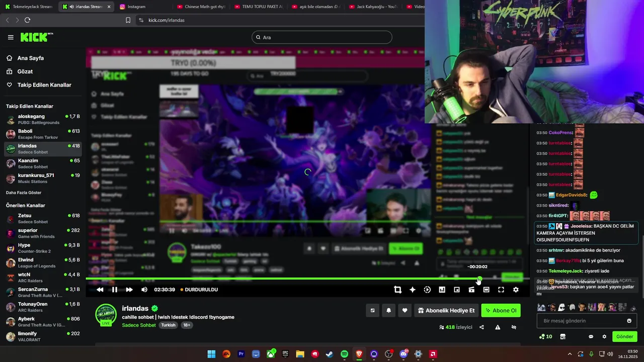This screenshot has width=644, height=362.
Task: Hide chat using crossed-eye icon
Action: tap(514, 327)
